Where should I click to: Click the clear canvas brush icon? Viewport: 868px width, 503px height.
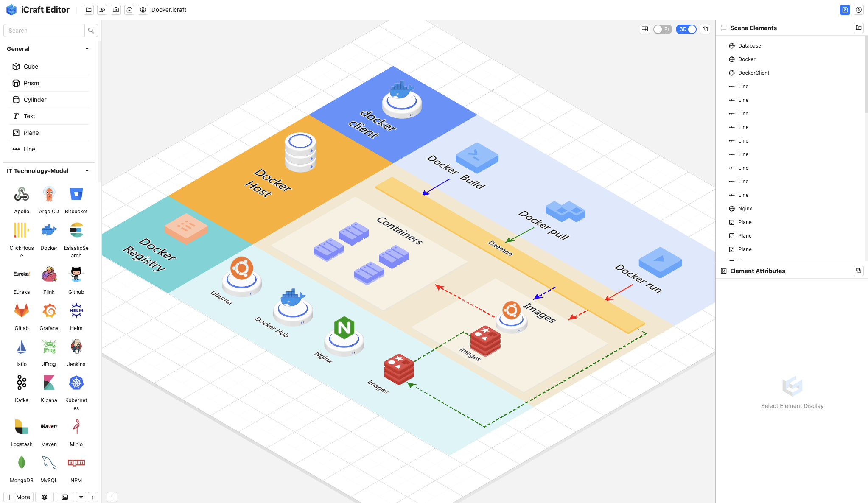coord(102,10)
